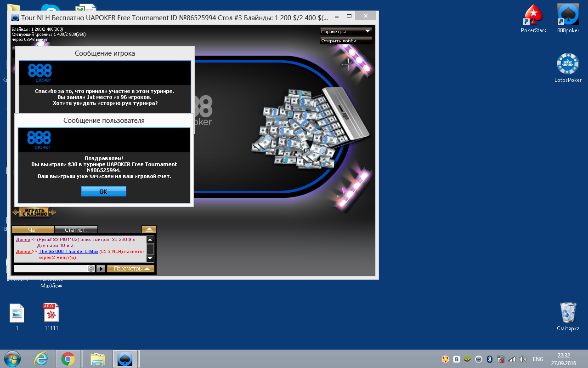Collapse the chat panel with eject arrow
588x368 pixels.
click(149, 229)
